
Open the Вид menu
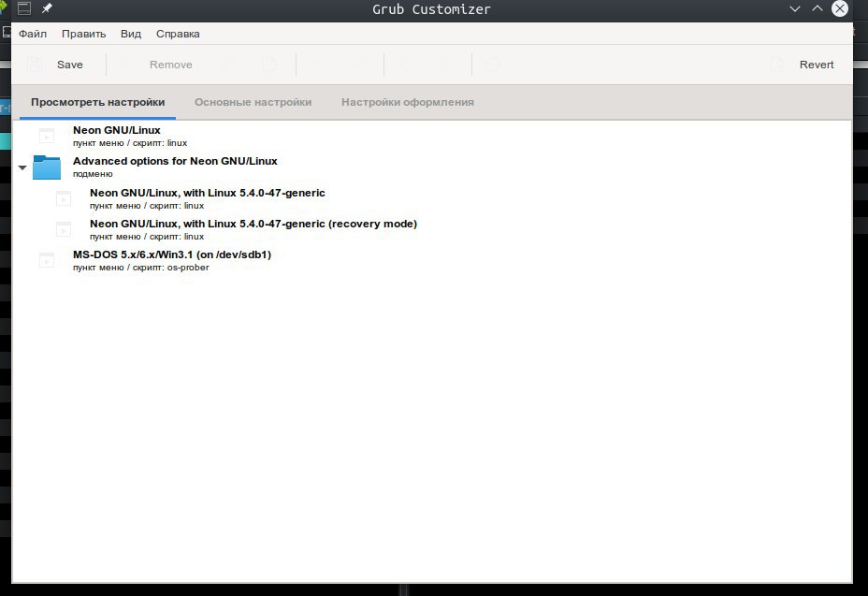click(x=131, y=34)
